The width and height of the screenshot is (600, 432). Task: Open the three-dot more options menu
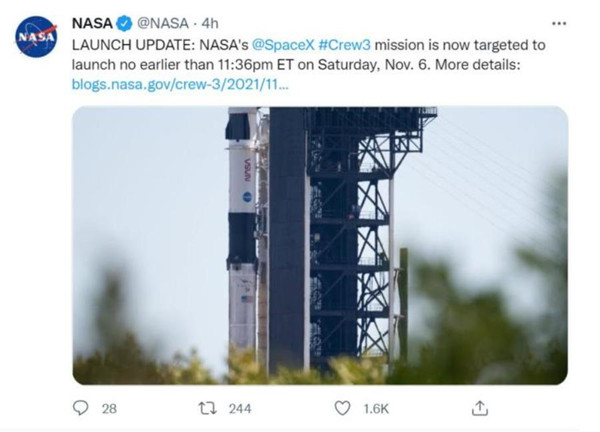click(x=560, y=22)
